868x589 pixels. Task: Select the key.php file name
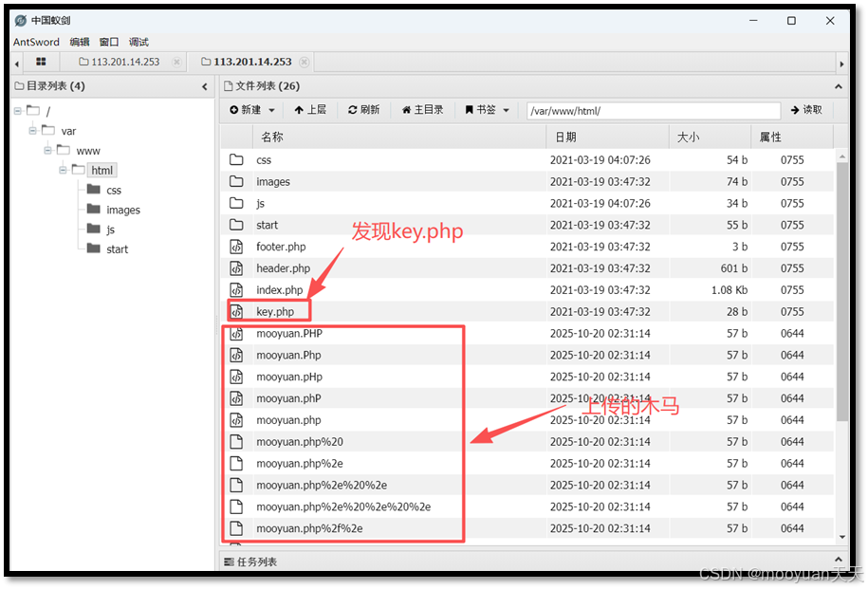click(x=275, y=312)
